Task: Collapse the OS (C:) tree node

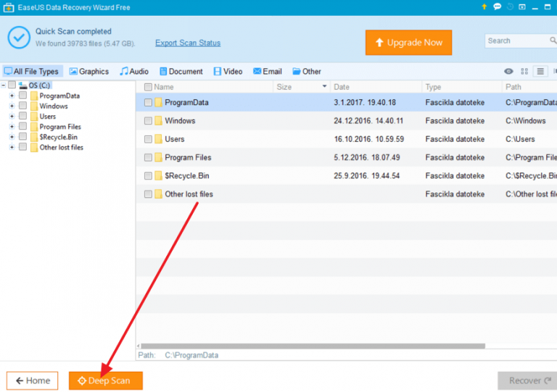Action: point(3,86)
